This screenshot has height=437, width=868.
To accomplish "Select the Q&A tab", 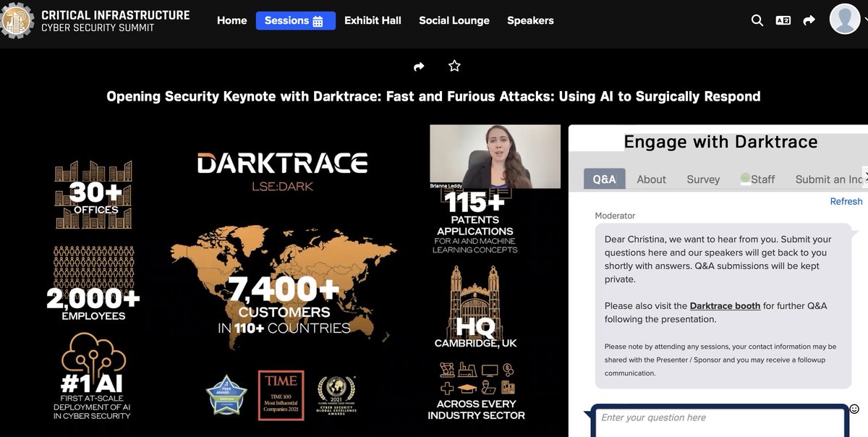I will point(604,179).
